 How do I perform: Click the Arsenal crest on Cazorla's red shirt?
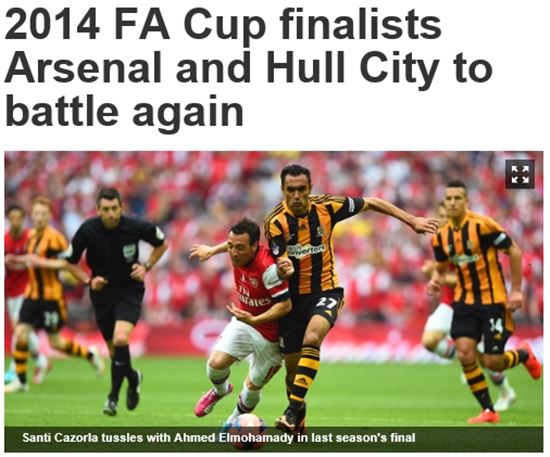[x=254, y=283]
